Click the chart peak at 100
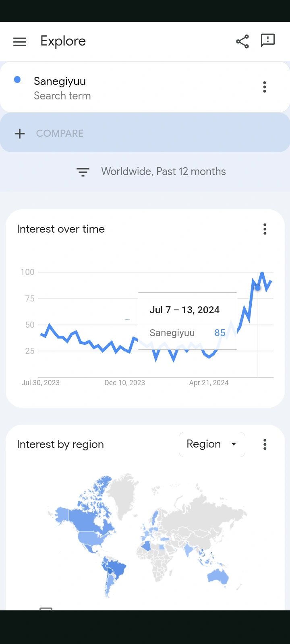 262,273
